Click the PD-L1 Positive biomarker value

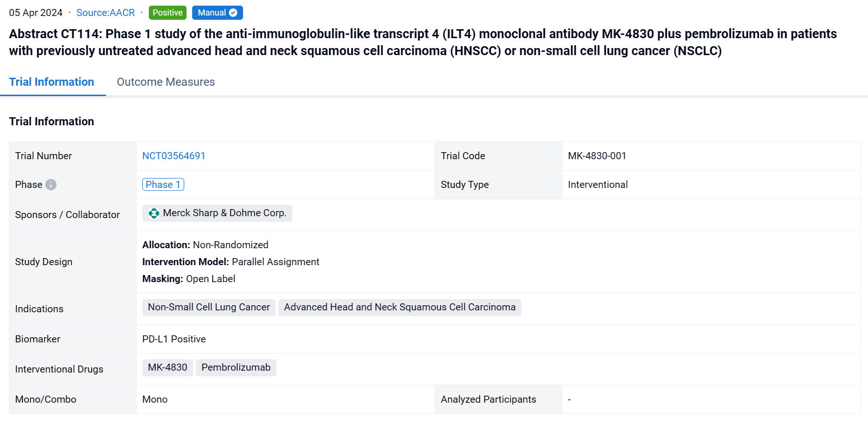tap(174, 339)
